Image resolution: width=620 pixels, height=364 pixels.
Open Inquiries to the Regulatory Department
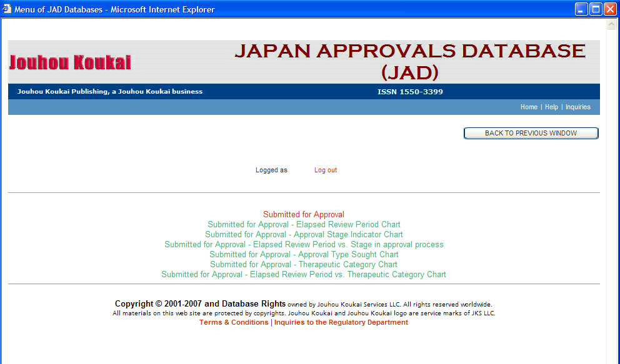[x=341, y=322]
